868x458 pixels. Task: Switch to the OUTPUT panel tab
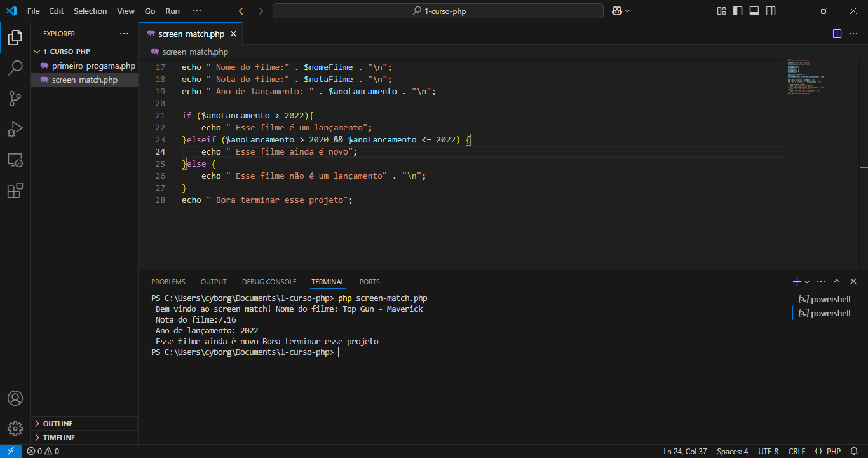pyautogui.click(x=214, y=282)
